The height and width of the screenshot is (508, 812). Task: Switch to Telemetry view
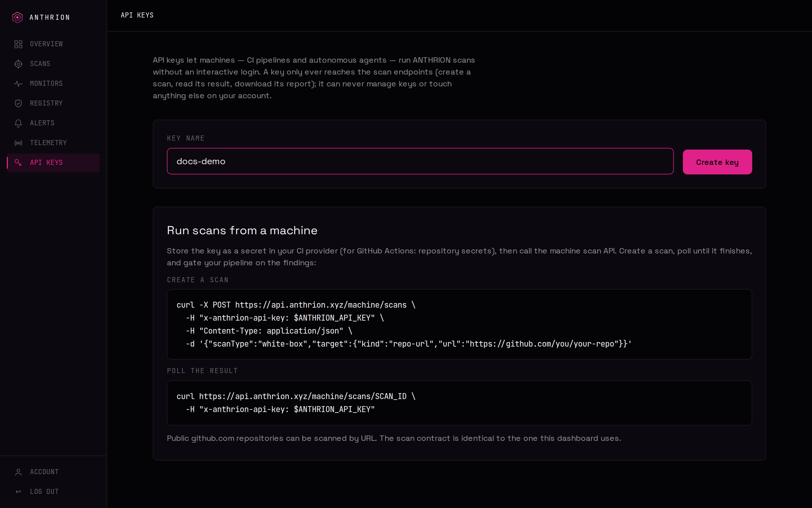coord(53,143)
